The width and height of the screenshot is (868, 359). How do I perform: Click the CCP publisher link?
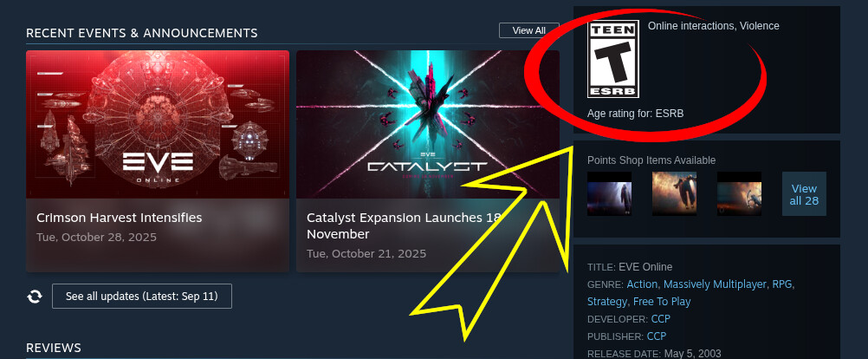(657, 336)
